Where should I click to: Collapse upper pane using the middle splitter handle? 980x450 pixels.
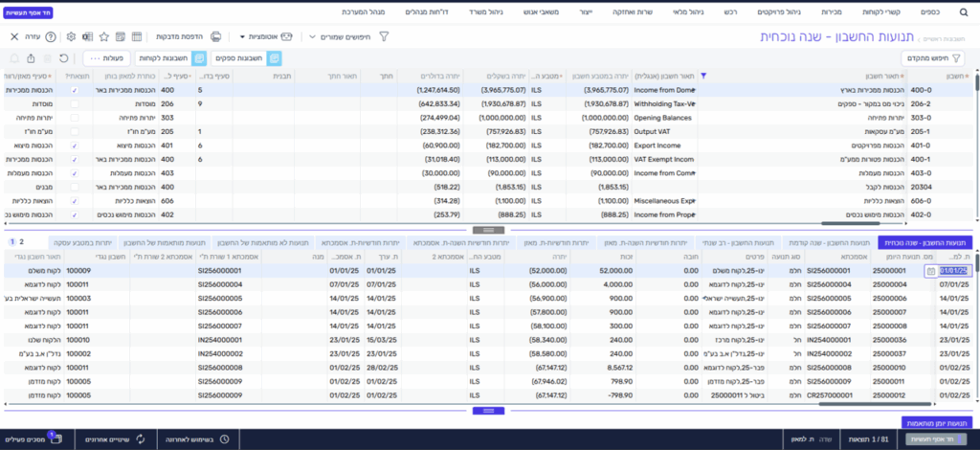coord(489,230)
